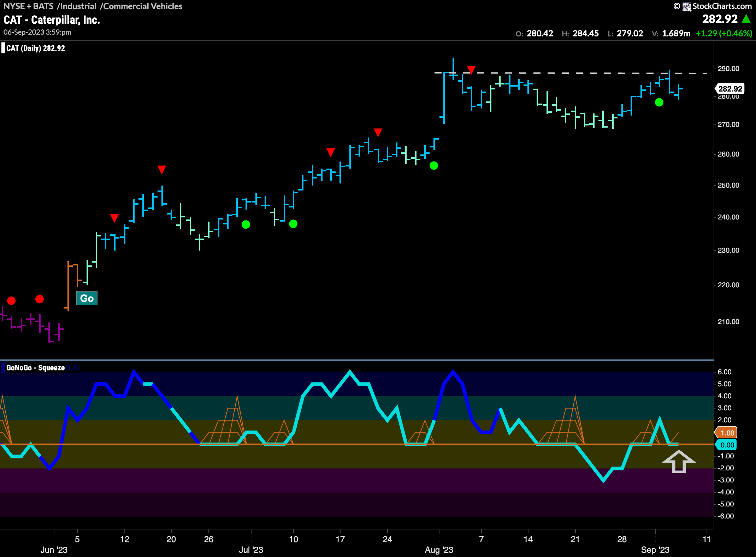Image resolution: width=756 pixels, height=557 pixels.
Task: Click the low value 279.02
Action: tap(630, 34)
